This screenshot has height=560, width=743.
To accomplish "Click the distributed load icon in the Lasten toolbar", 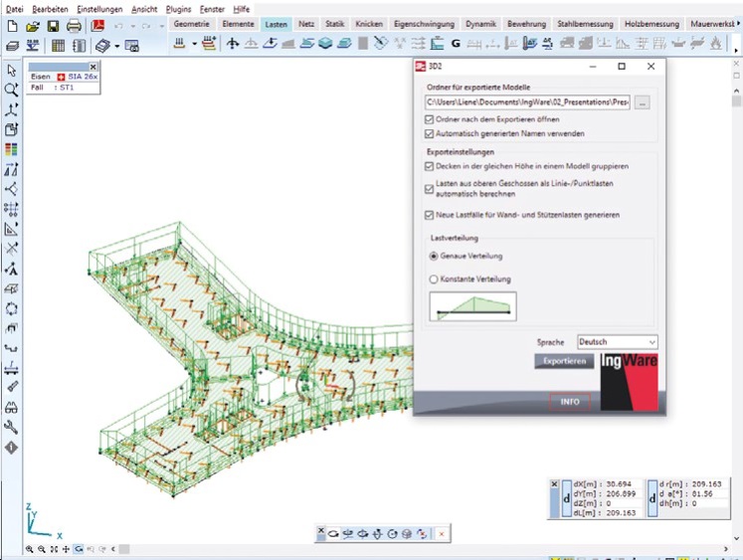I will click(179, 44).
